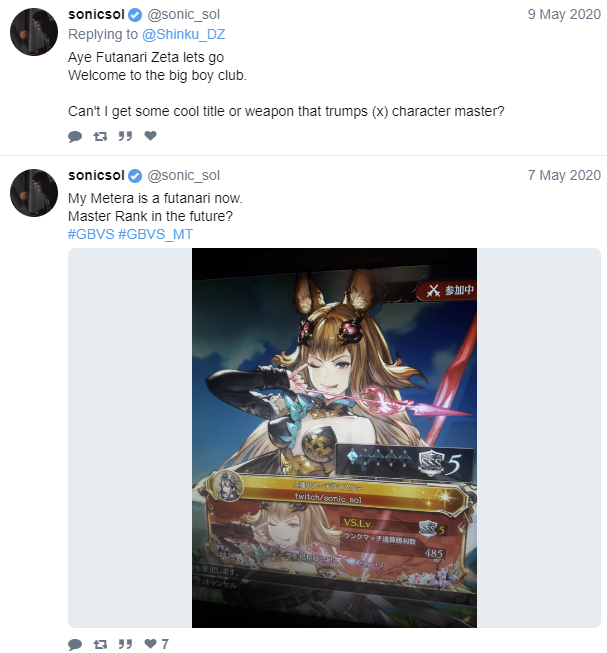Open @Shinku_DZ profile link

coord(183,34)
